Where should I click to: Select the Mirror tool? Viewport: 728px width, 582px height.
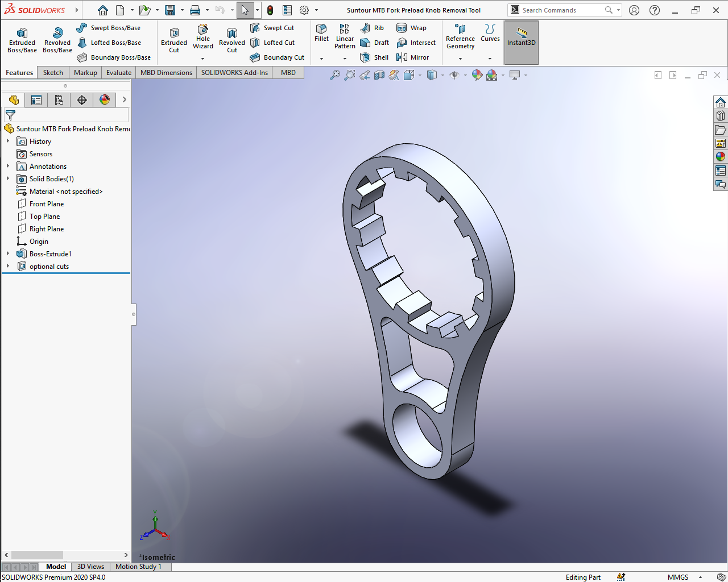[412, 57]
